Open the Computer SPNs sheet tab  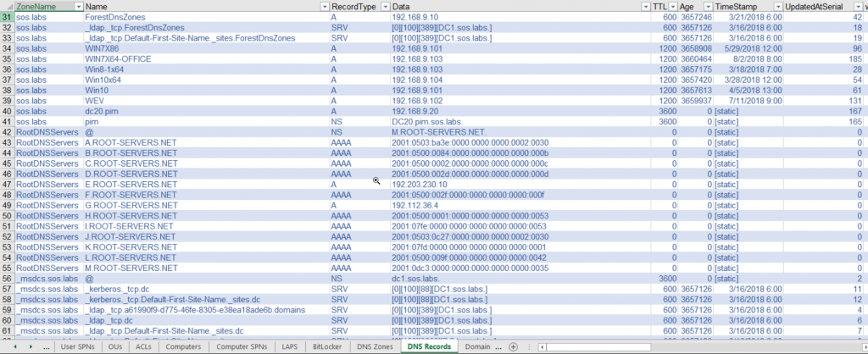(x=242, y=347)
